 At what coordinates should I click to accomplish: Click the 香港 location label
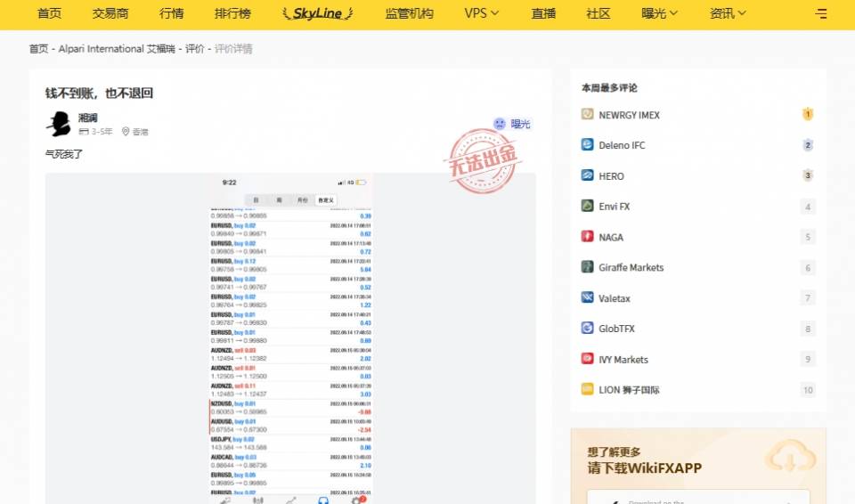[x=134, y=132]
